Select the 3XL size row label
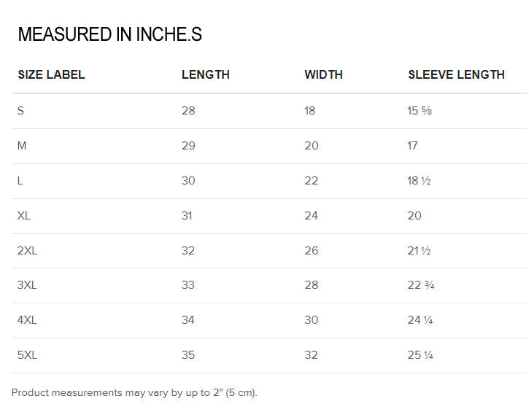529x420 pixels. click(x=27, y=285)
